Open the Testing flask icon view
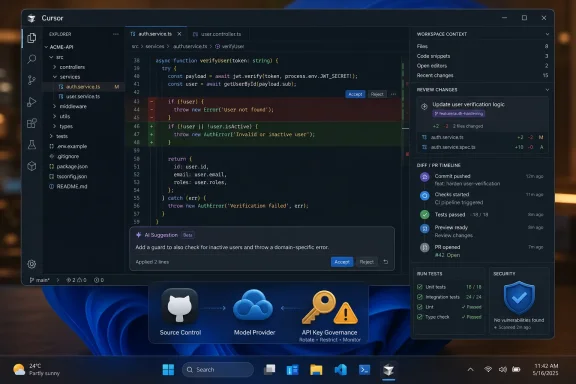 [x=32, y=145]
